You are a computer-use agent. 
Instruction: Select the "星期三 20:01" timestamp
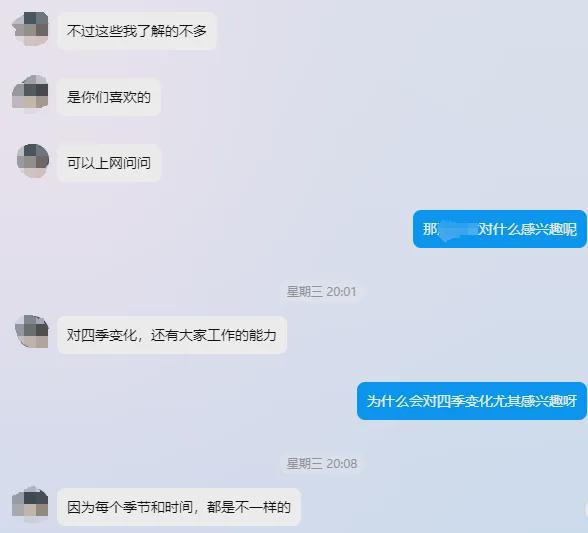pyautogui.click(x=321, y=291)
